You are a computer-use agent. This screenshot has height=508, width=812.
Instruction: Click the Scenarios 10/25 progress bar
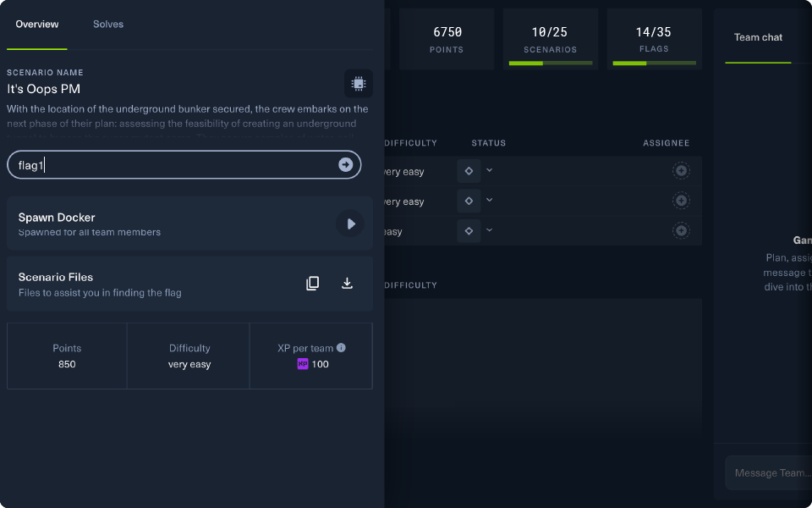click(551, 63)
